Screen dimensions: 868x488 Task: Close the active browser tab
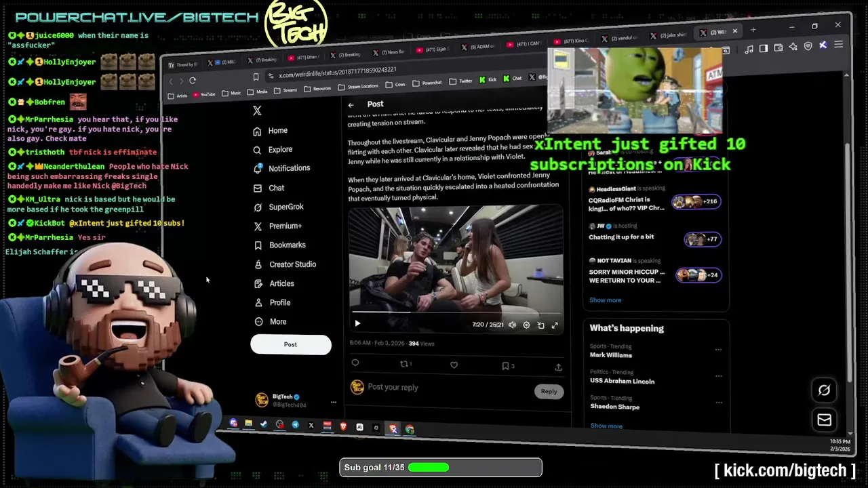734,30
